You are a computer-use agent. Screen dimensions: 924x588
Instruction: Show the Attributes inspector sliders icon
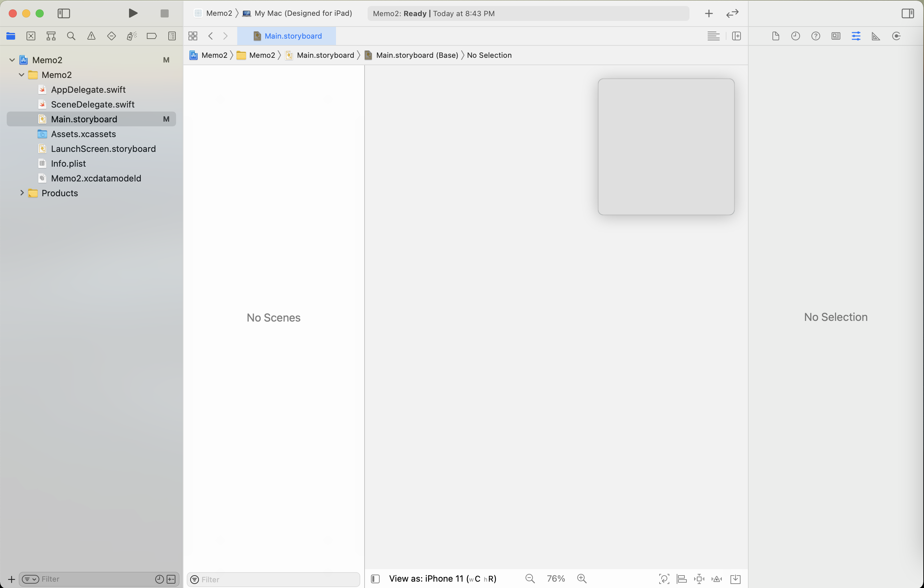pos(856,36)
